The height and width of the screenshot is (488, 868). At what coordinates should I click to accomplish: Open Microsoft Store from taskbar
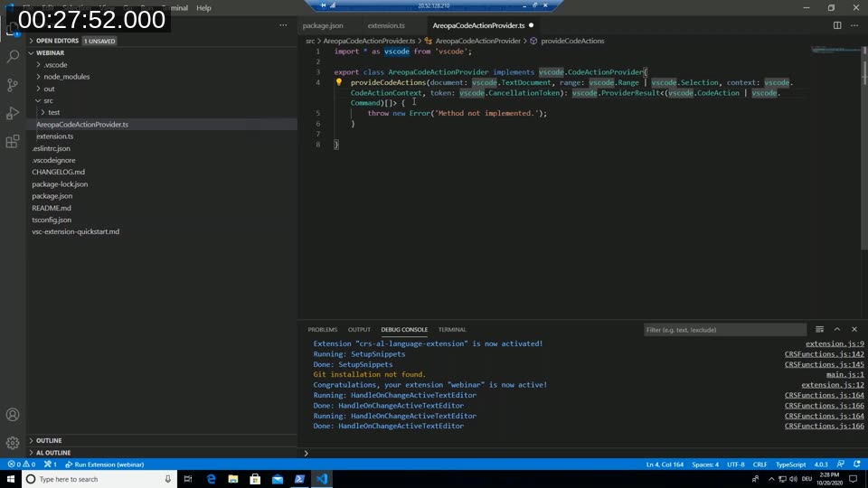pos(255,479)
